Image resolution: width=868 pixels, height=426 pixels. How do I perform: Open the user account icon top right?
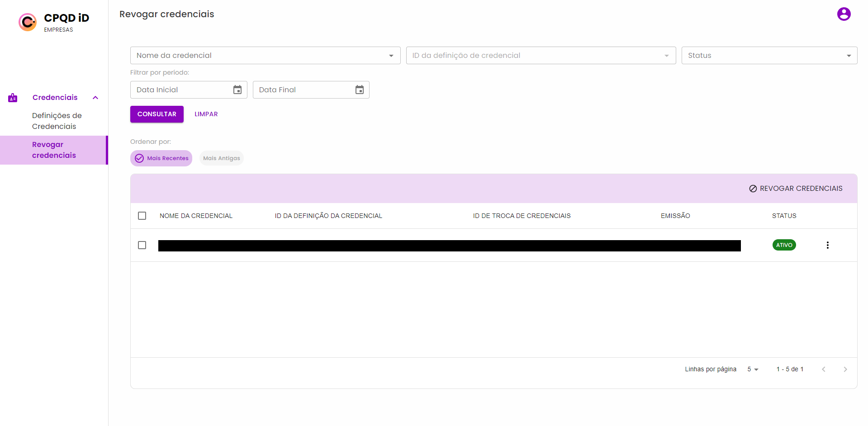(x=843, y=14)
